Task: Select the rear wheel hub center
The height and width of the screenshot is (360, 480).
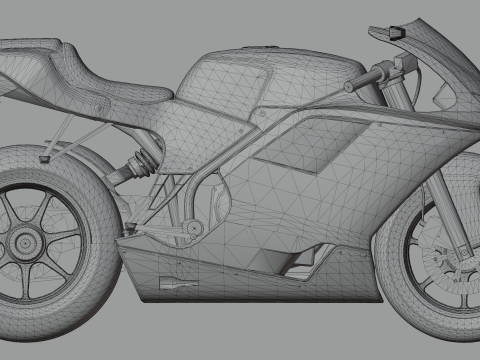Action: [x=24, y=243]
